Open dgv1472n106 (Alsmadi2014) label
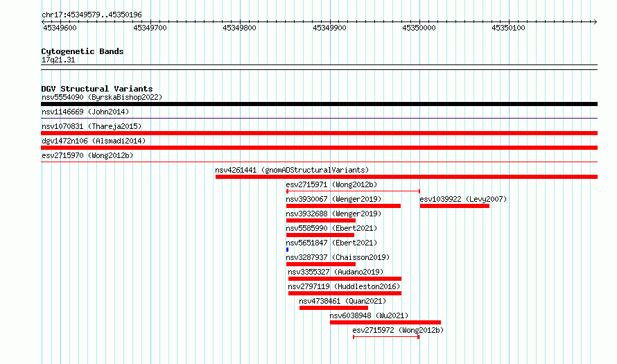Image resolution: width=617 pixels, height=364 pixels. tap(94, 141)
